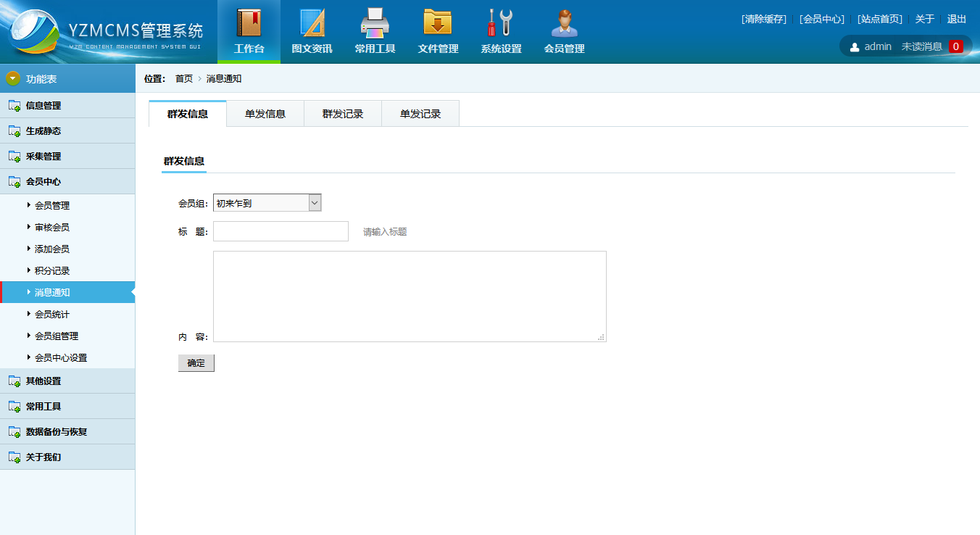Collapse the 会员中心 sidebar section

coord(43,182)
